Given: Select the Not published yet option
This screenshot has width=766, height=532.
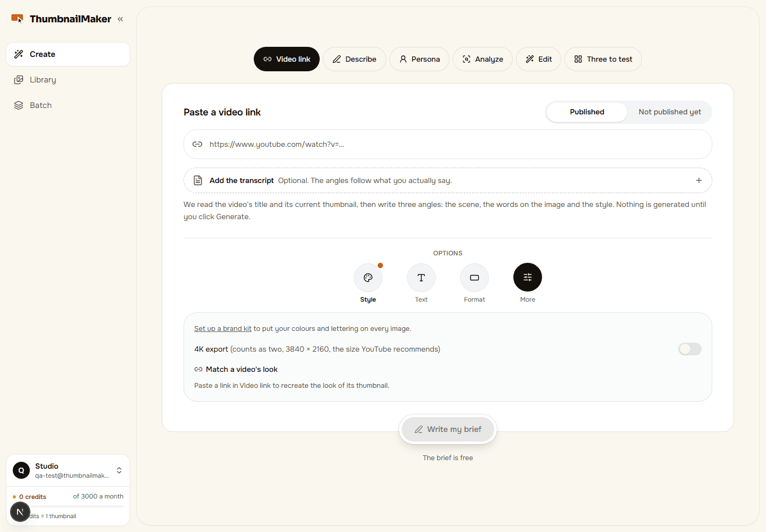Looking at the screenshot, I should tap(670, 112).
